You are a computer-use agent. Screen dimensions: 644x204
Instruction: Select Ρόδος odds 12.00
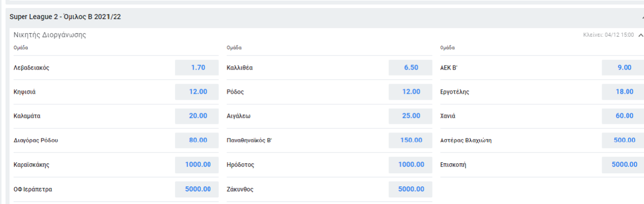[411, 92]
